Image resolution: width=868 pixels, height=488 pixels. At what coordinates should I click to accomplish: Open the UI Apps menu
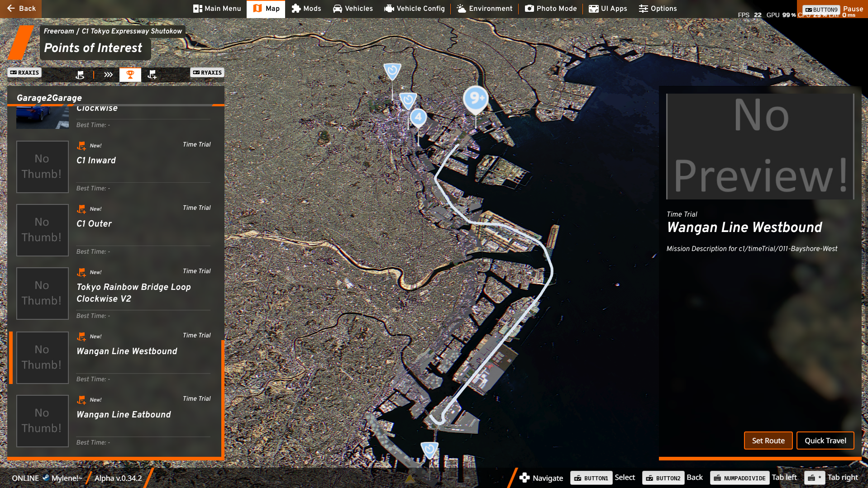(608, 9)
